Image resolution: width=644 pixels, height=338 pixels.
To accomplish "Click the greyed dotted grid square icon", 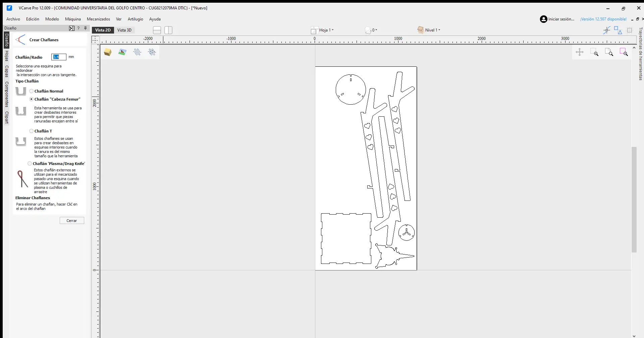I will [630, 30].
